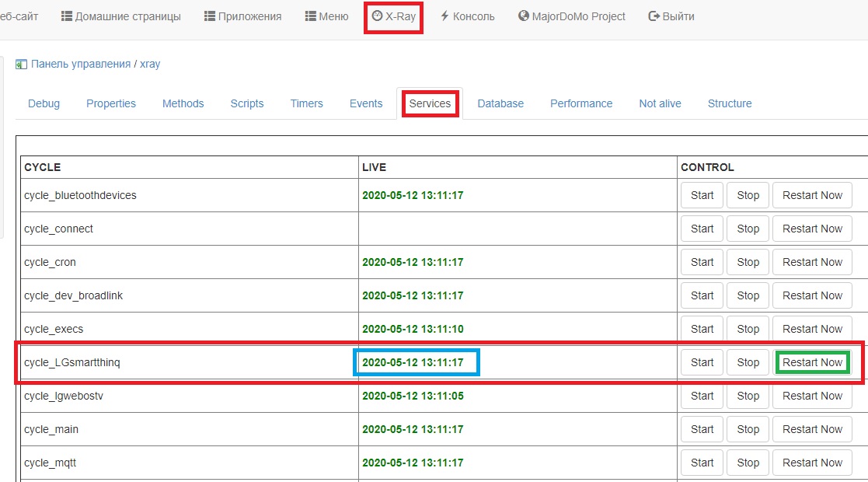Screen dimensions: 868x482
Task: Click the list icon beside Приложения
Action: click(x=210, y=16)
